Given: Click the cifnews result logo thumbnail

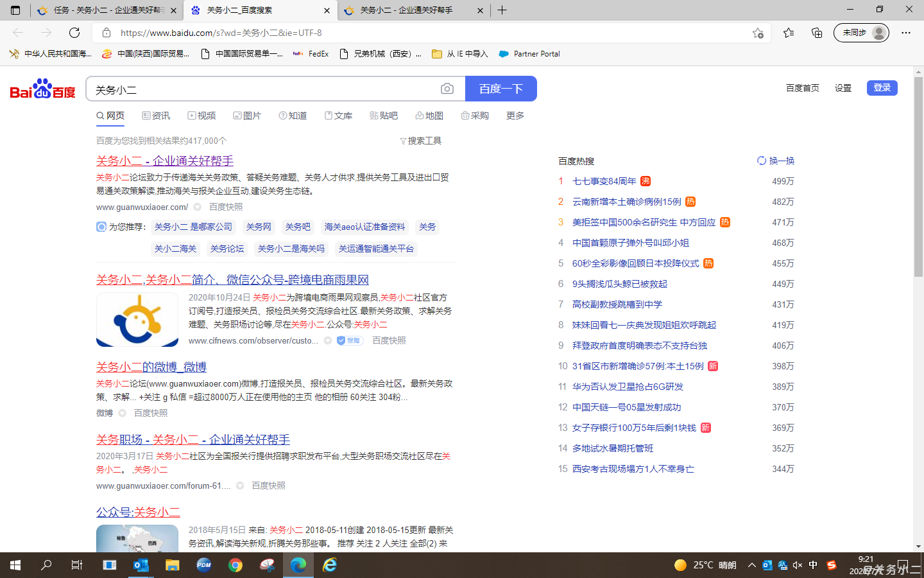Looking at the screenshot, I should coord(137,320).
